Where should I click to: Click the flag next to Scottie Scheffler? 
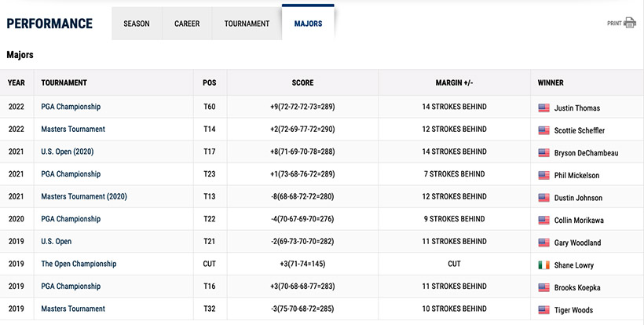coord(543,130)
